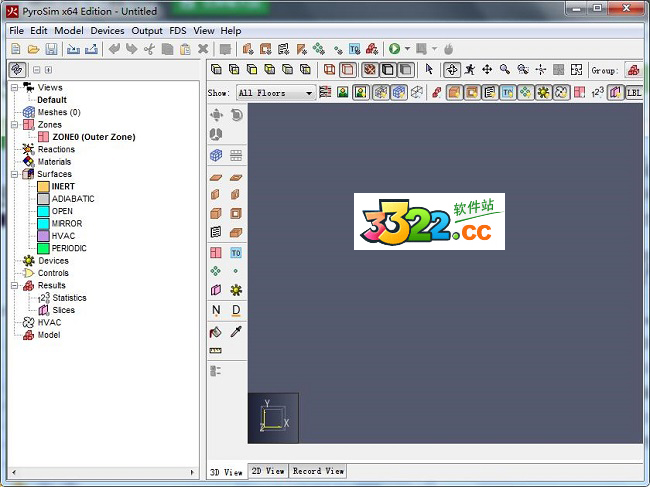This screenshot has height=487, width=650.
Task: Select the draw device sun tool in the left toolbox
Action: coord(236,290)
